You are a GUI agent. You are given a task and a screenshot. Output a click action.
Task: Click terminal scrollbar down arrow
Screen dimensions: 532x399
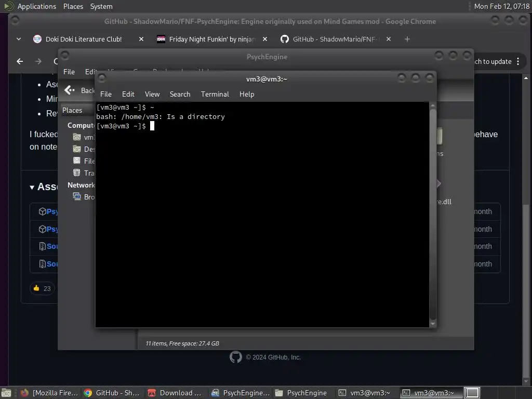pyautogui.click(x=433, y=324)
